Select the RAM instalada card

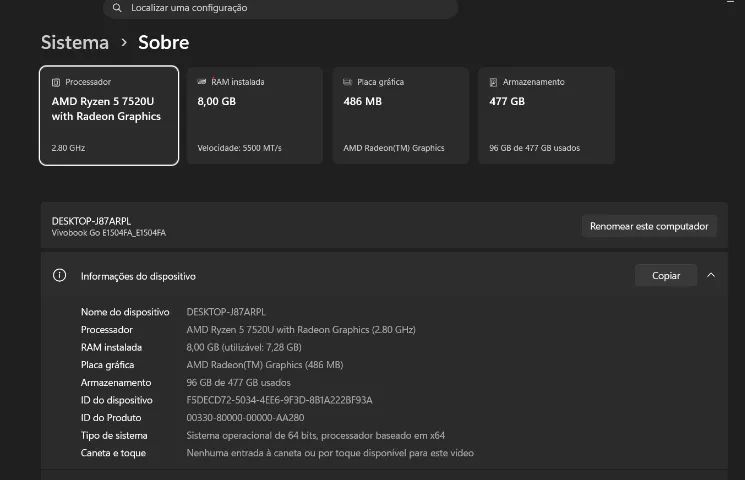click(x=255, y=115)
